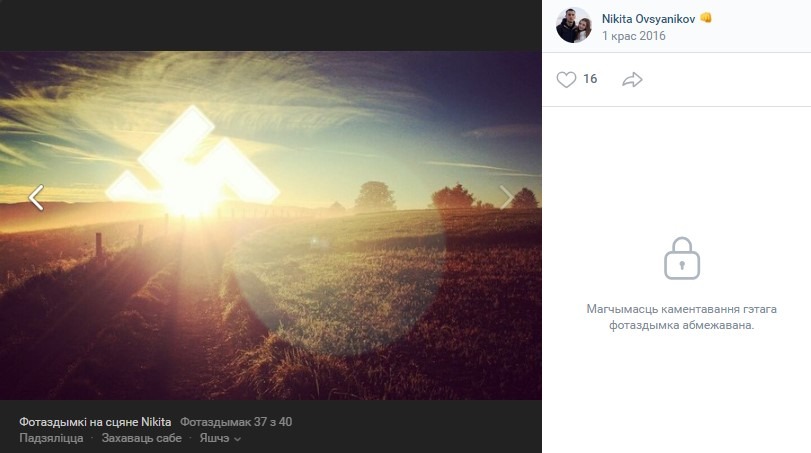View who liked via the 16 count

click(x=590, y=79)
